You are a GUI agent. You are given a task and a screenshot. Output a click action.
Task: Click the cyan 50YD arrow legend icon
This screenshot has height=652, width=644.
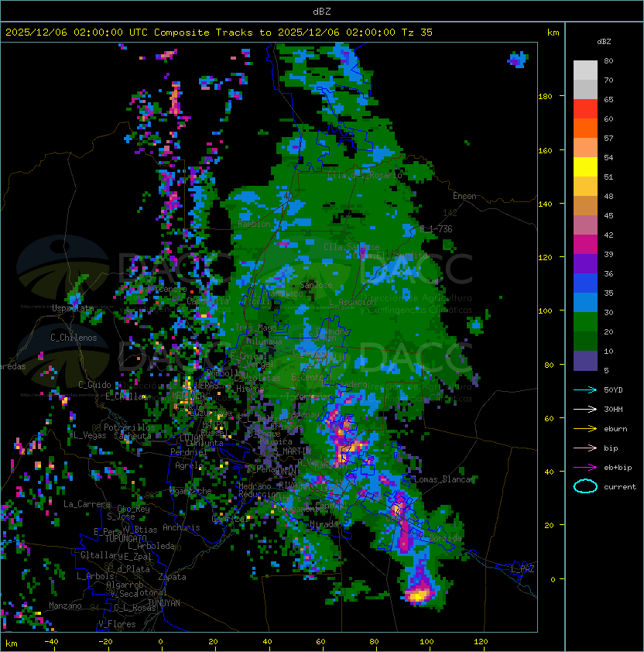point(585,389)
